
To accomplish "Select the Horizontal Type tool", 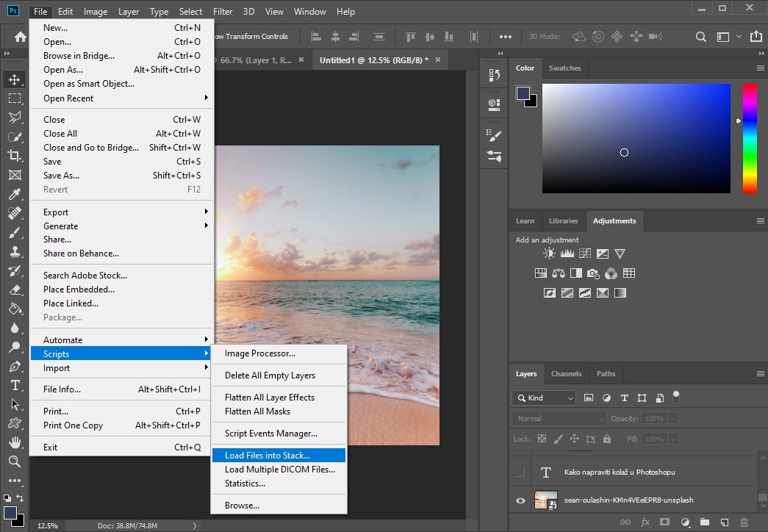I will (x=15, y=385).
